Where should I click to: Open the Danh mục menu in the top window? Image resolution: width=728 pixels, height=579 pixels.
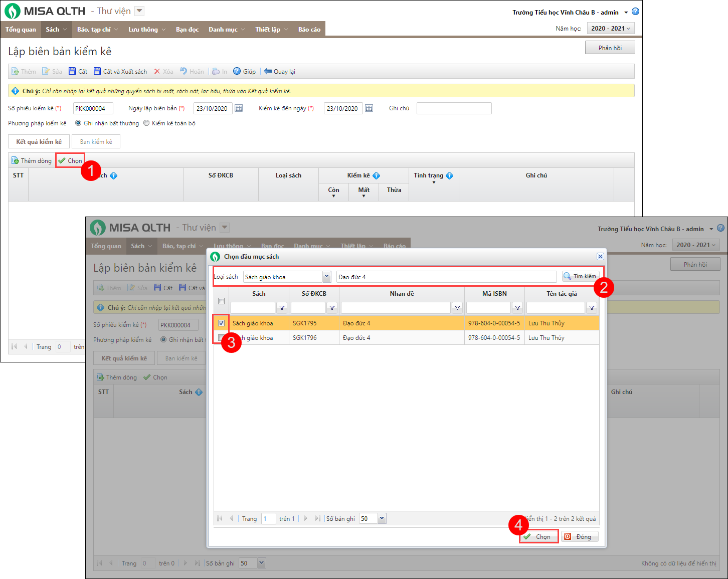pyautogui.click(x=227, y=29)
